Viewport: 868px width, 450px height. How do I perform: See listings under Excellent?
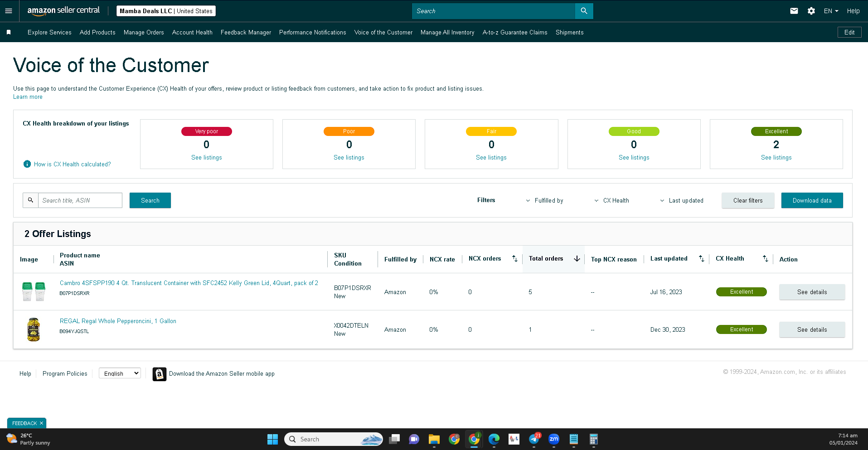776,157
